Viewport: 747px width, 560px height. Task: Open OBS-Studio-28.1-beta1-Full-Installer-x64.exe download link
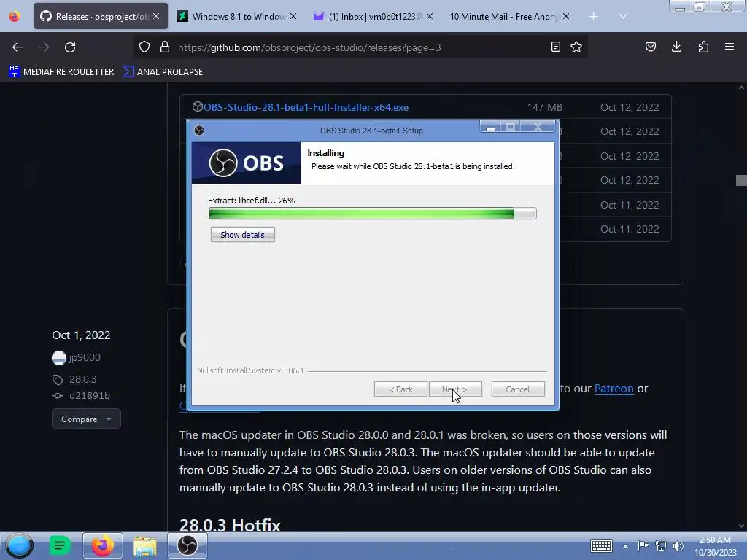click(x=306, y=108)
